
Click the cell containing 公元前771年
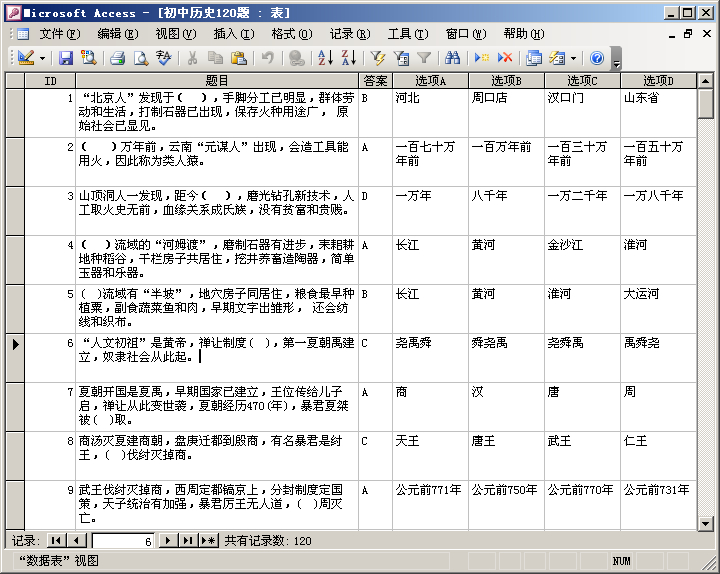tap(431, 505)
